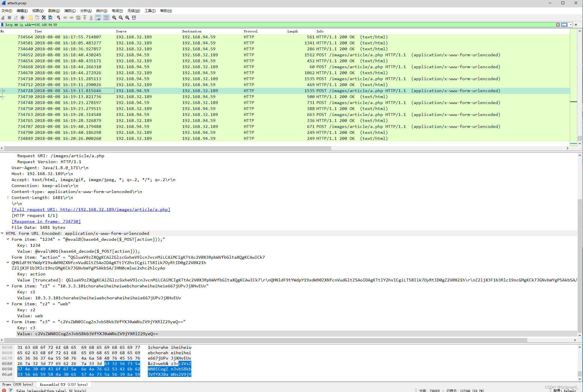Switch to Frame (1535 bytes) tab

[18, 384]
